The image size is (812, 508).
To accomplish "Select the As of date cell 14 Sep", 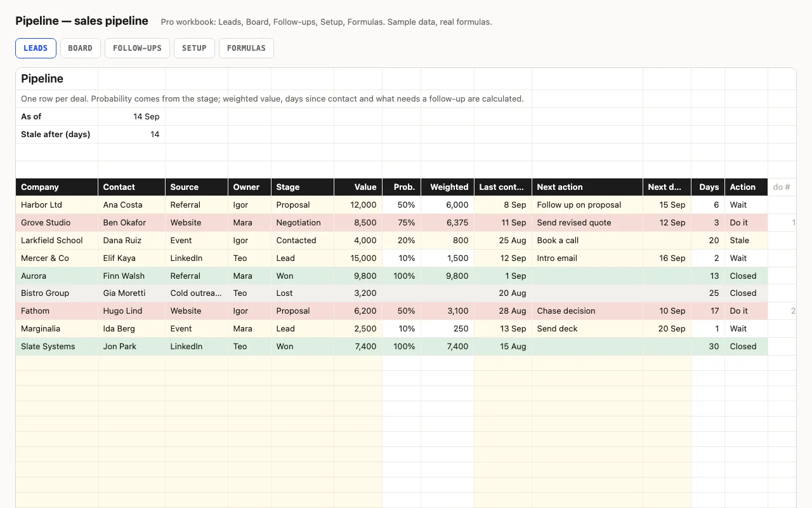I will point(132,117).
